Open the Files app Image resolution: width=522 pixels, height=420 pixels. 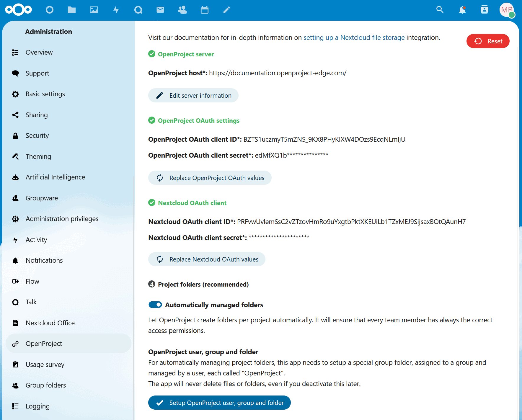(72, 10)
